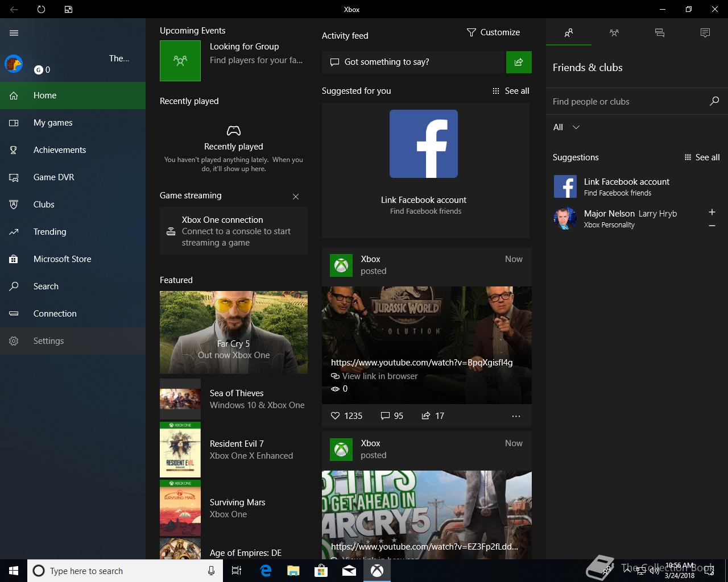This screenshot has height=582, width=728.
Task: Click Got something to say field
Action: [x=413, y=62]
